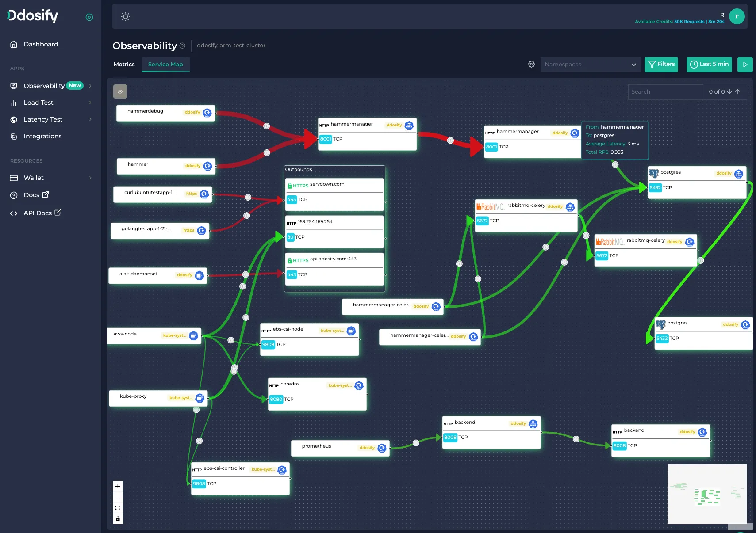Open the Namespaces dropdown
756x533 pixels.
coord(591,65)
